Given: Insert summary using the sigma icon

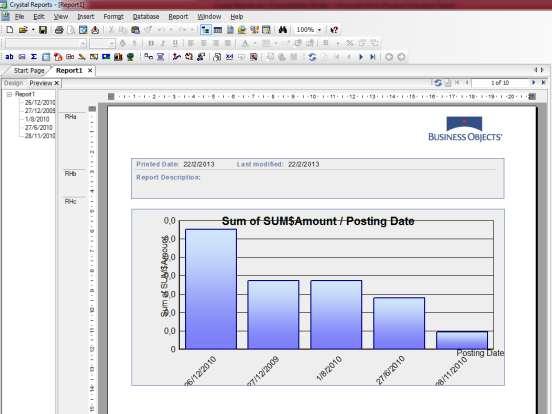Looking at the screenshot, I should [34, 57].
